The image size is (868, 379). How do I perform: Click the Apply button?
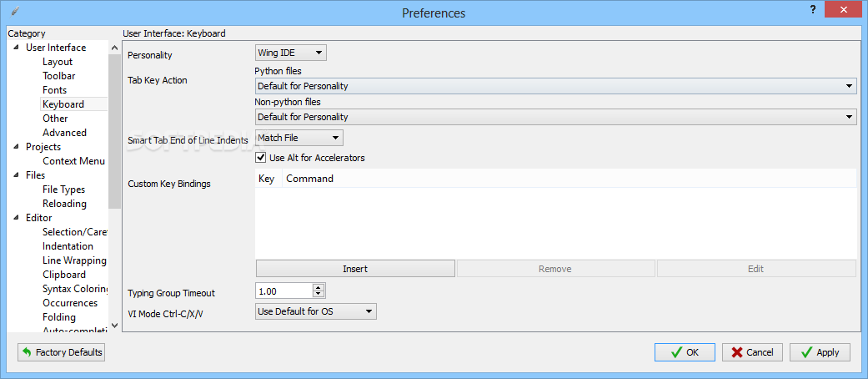(820, 352)
